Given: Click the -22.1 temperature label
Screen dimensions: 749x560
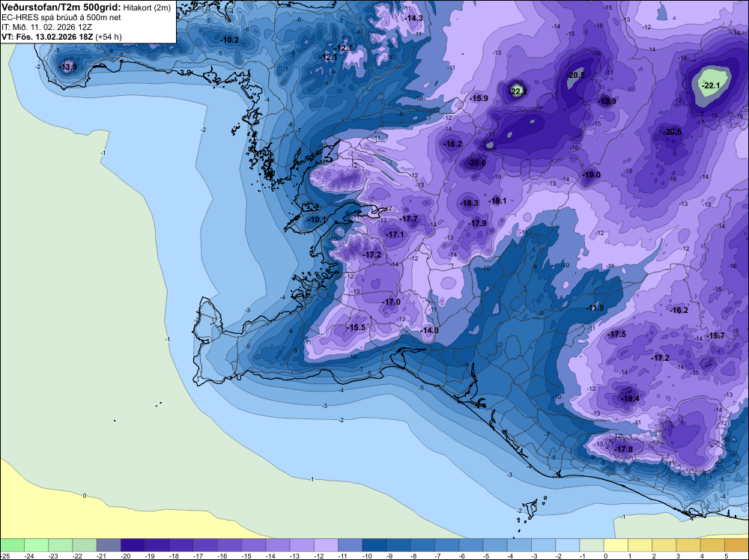Looking at the screenshot, I should point(710,85).
